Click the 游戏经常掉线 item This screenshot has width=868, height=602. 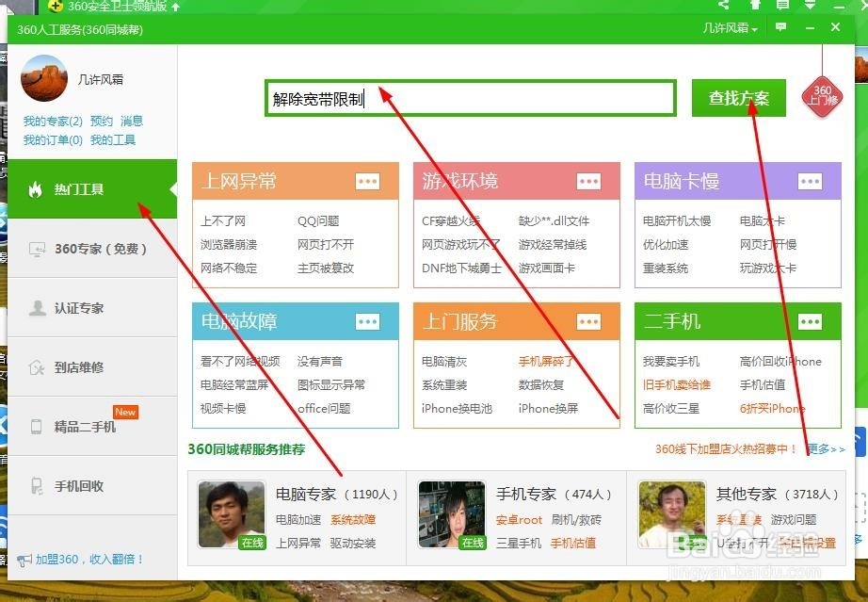[x=553, y=244]
